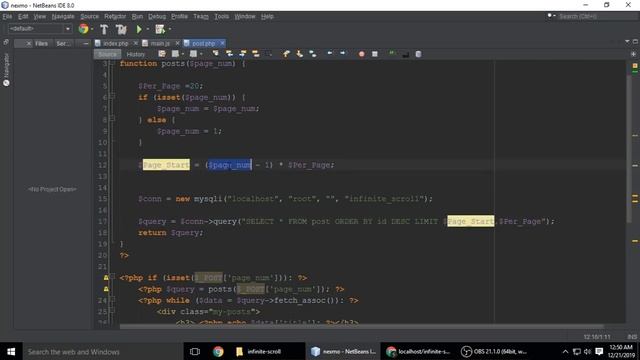Open the Team menu
Image resolution: width=640 pixels, height=360 pixels.
pyautogui.click(x=201, y=16)
